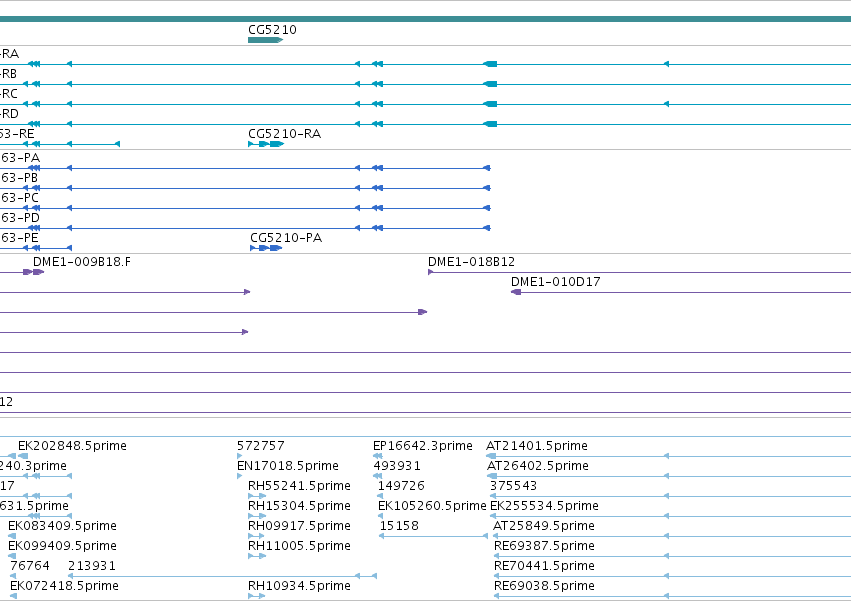851x601 pixels.
Task: Open the DME1-010D17 feature label
Action: pos(556,282)
